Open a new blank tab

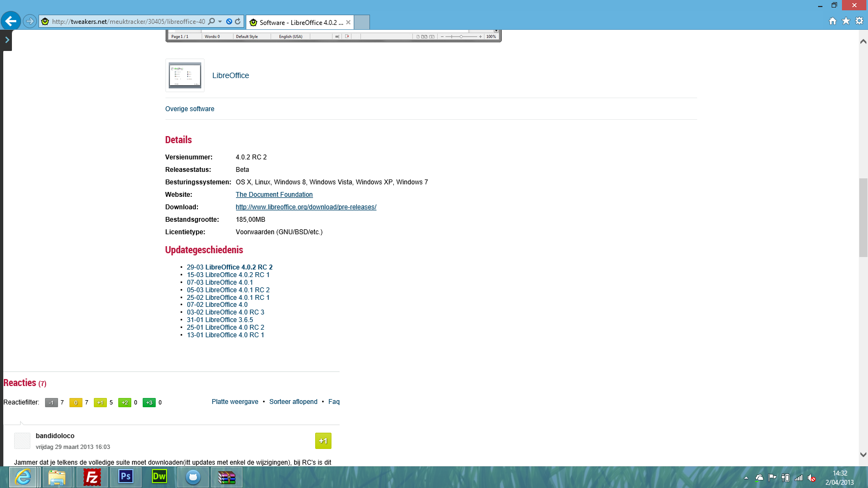pyautogui.click(x=362, y=22)
